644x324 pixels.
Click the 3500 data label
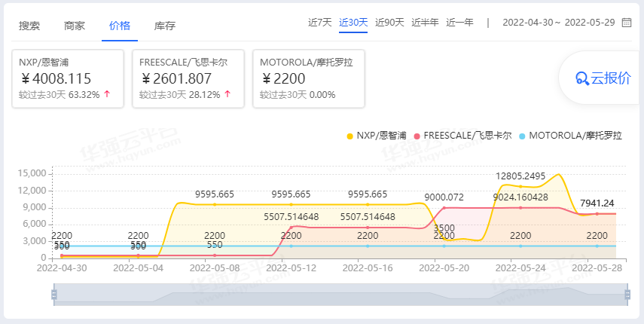click(x=444, y=228)
